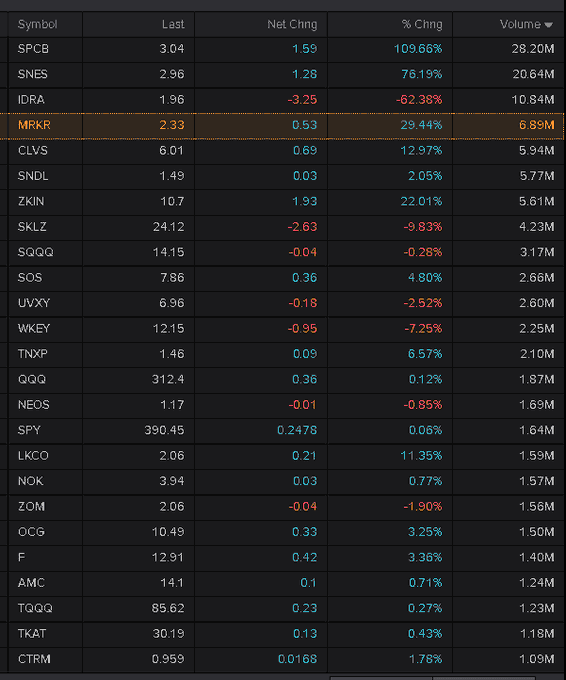Viewport: 566px width, 680px height.
Task: Click the QQQ last price 312.4
Action: click(x=168, y=379)
